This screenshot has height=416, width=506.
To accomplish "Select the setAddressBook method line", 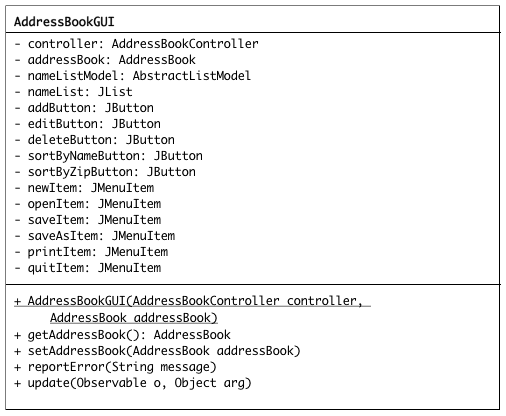I will point(157,351).
